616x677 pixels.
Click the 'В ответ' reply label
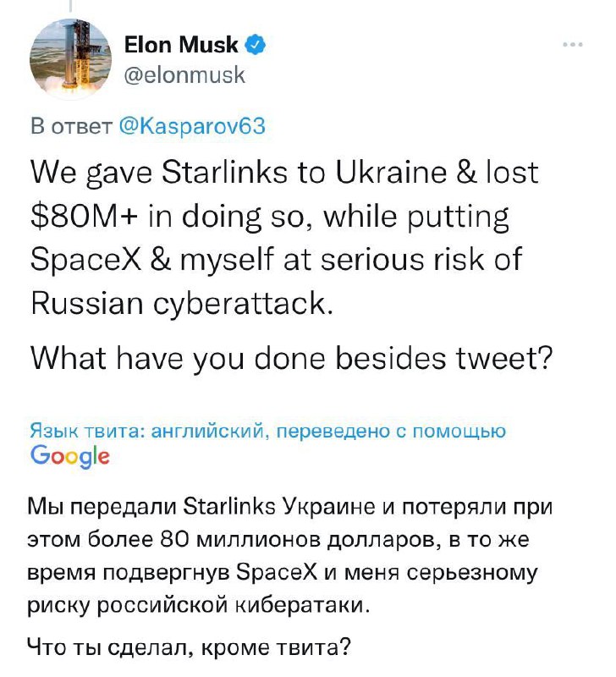tap(70, 126)
